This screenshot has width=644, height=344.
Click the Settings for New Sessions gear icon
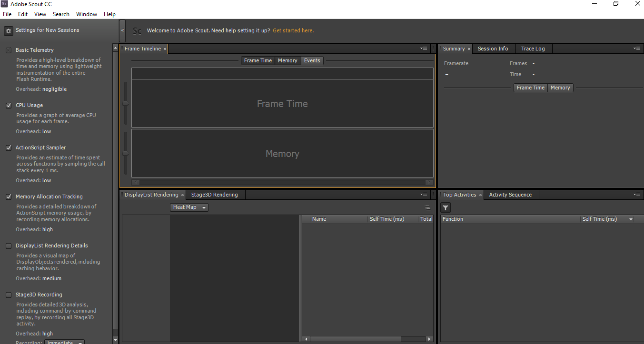(x=9, y=31)
